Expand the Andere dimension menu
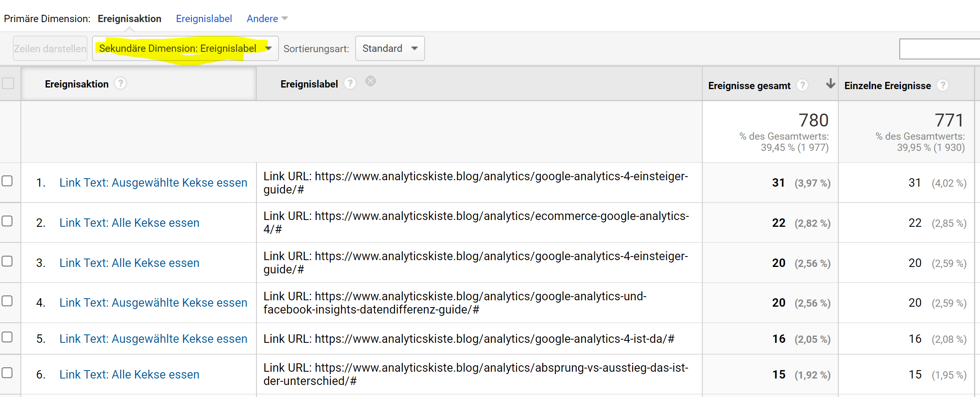This screenshot has width=980, height=397. point(266,18)
